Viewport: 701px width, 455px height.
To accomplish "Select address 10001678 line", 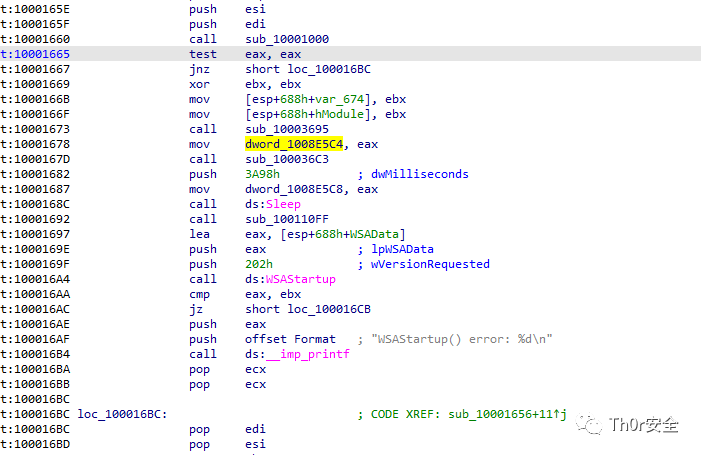I will point(35,144).
